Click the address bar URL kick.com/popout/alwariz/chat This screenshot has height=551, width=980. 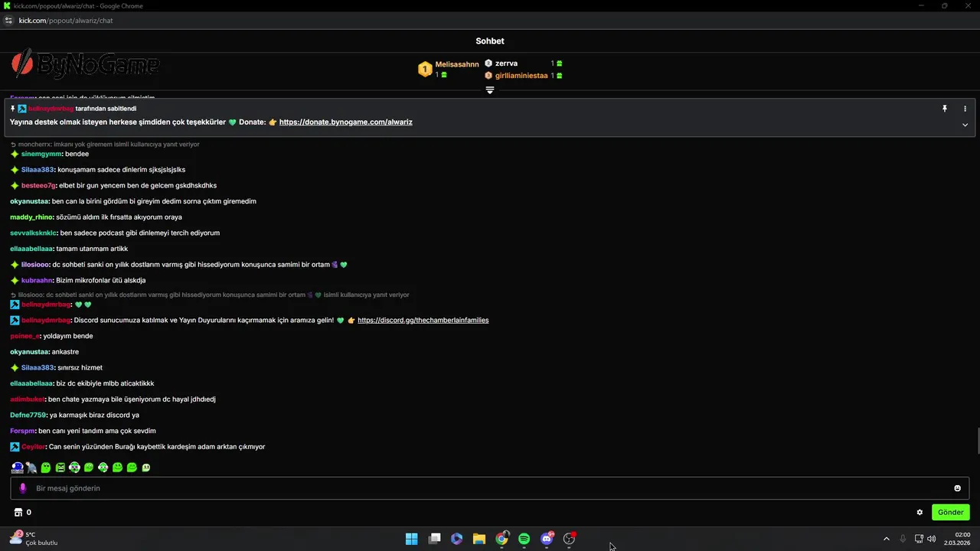(66, 21)
